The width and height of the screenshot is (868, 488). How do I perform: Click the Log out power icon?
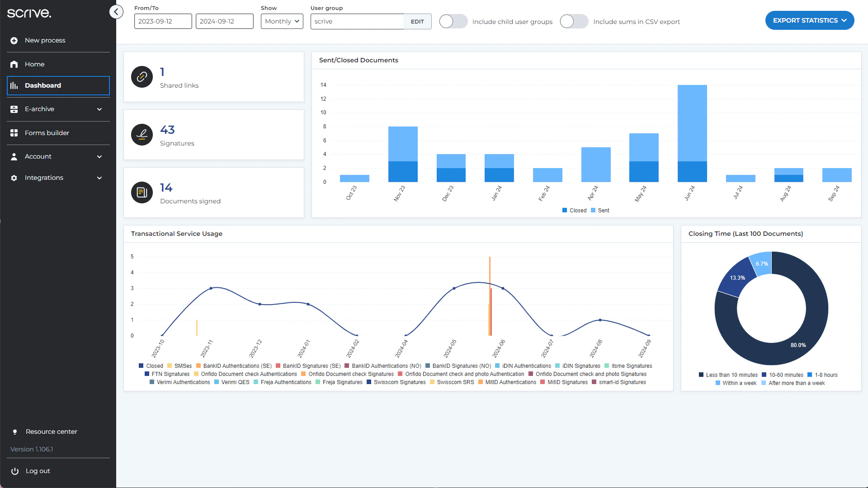coord(15,471)
